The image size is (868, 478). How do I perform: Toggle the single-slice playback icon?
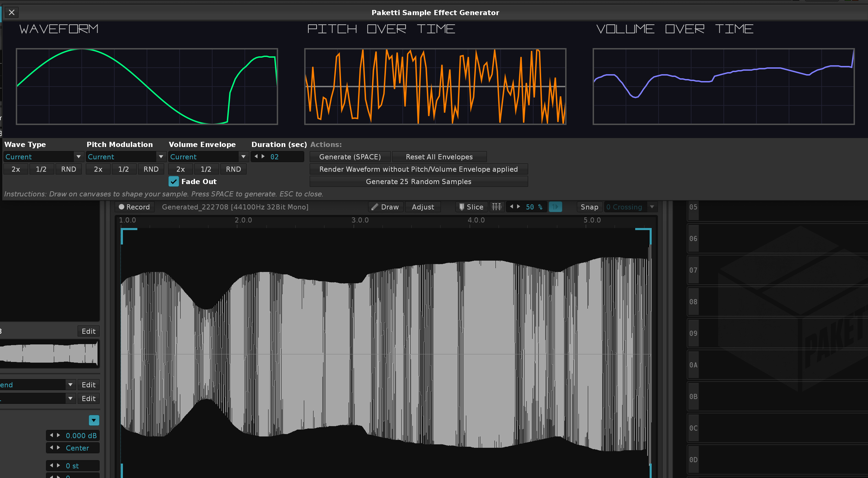click(x=555, y=207)
